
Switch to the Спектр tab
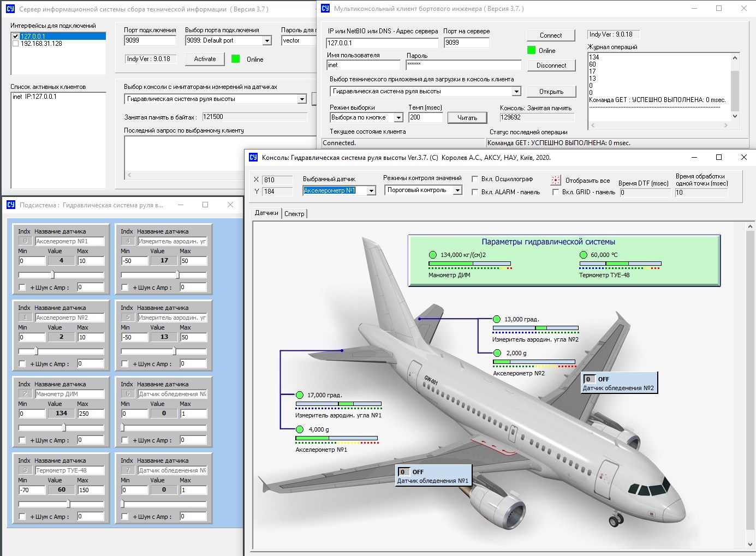coord(294,213)
